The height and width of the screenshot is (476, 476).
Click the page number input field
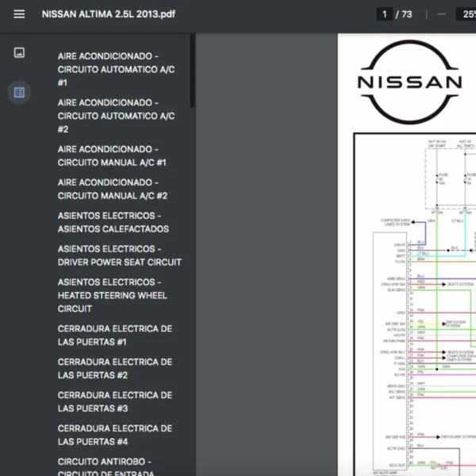click(385, 14)
